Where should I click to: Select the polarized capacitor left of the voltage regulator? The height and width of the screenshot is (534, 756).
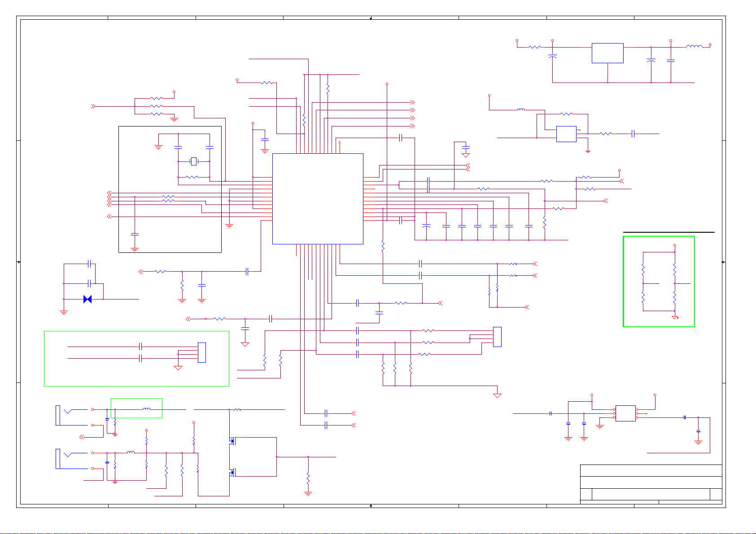(553, 56)
